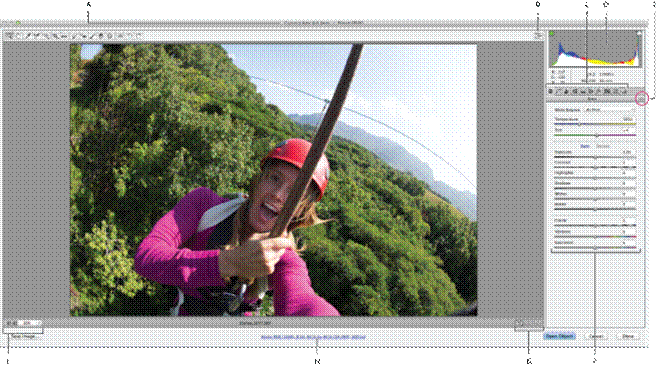Click the Cancel button
This screenshot has height=366, width=657.
[596, 336]
